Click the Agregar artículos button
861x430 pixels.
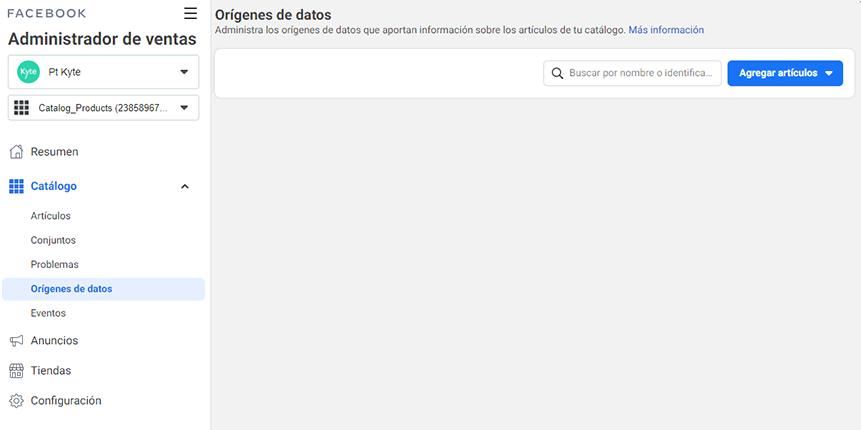[785, 73]
